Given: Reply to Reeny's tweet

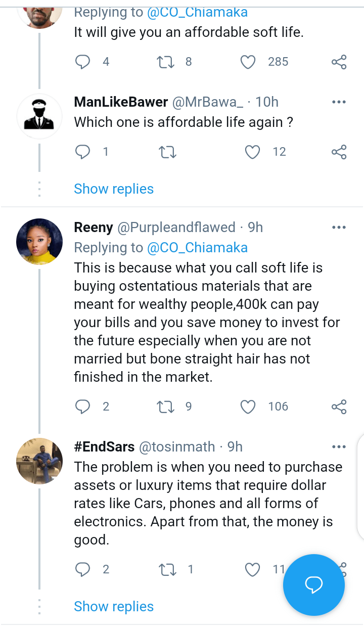Looking at the screenshot, I should click(82, 407).
